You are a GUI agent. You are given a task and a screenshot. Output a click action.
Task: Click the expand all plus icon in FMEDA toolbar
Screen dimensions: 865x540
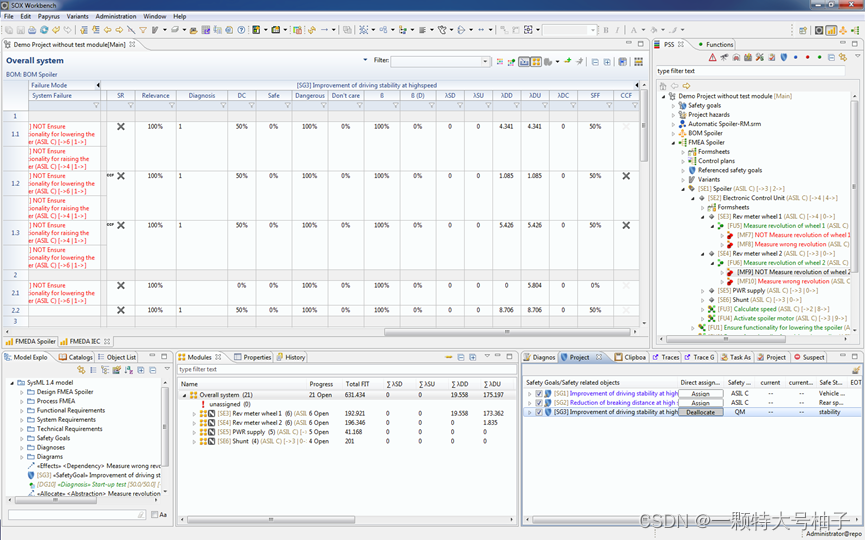point(607,62)
